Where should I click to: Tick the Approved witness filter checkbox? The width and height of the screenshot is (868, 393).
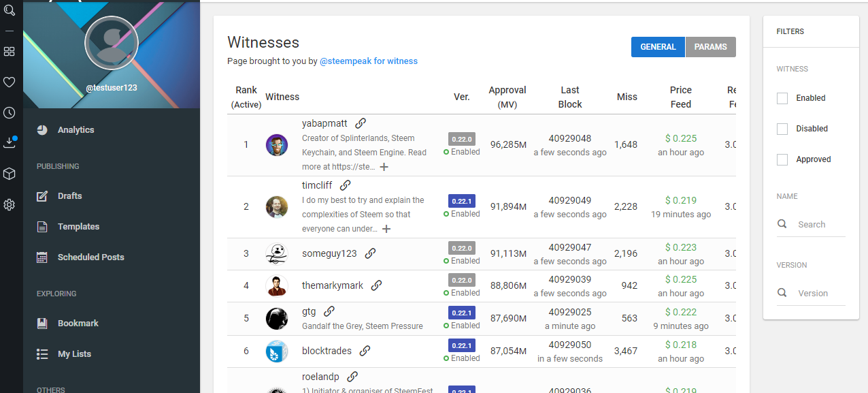(782, 159)
